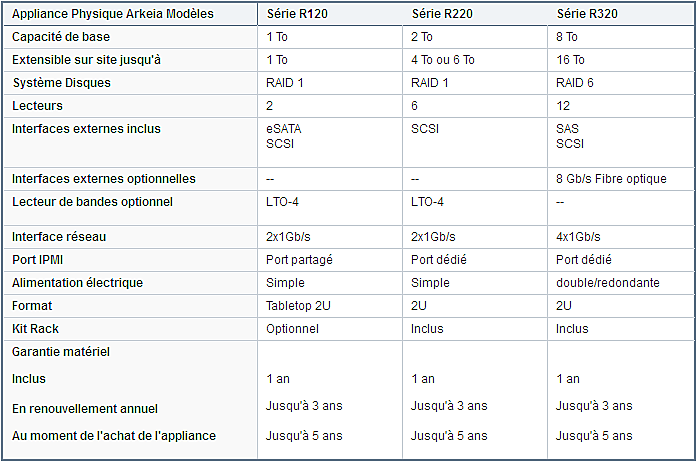Select the '4x1Gb/s' cell
The height and width of the screenshot is (462, 697).
point(578,237)
